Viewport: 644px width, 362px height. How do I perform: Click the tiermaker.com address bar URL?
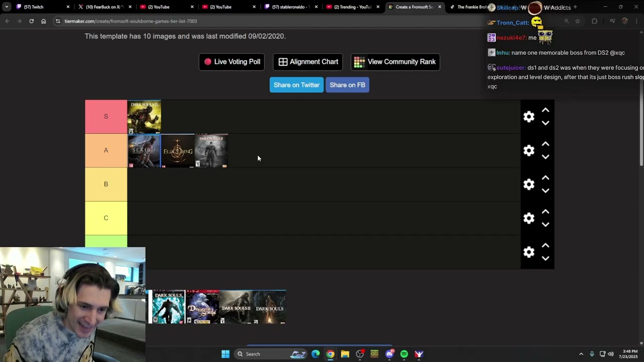pyautogui.click(x=131, y=21)
